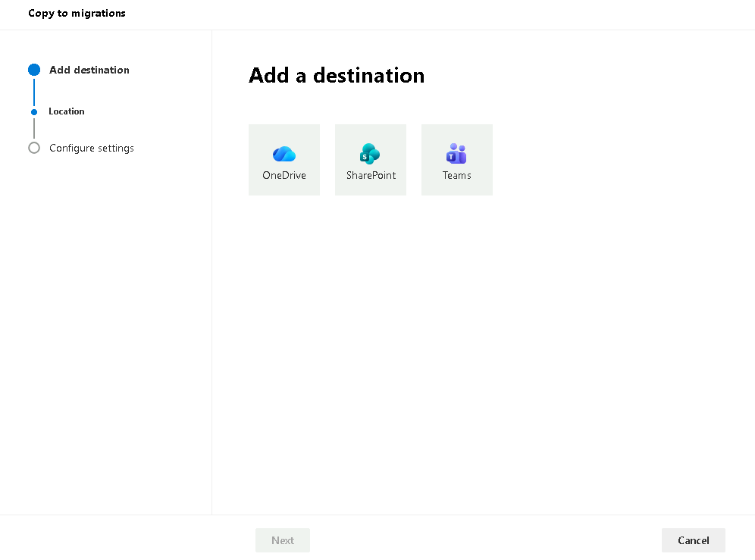Click the Configure settings empty circle marker
This screenshot has height=560, width=755.
click(34, 148)
